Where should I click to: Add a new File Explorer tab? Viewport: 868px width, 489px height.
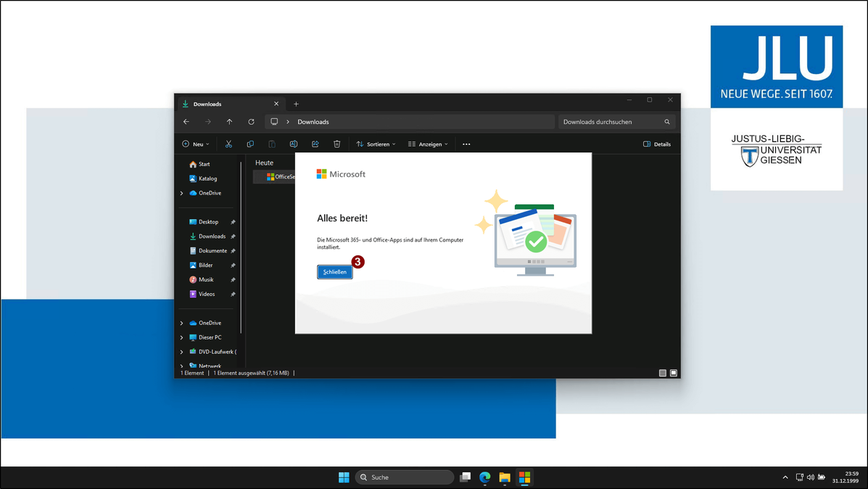[x=296, y=104]
